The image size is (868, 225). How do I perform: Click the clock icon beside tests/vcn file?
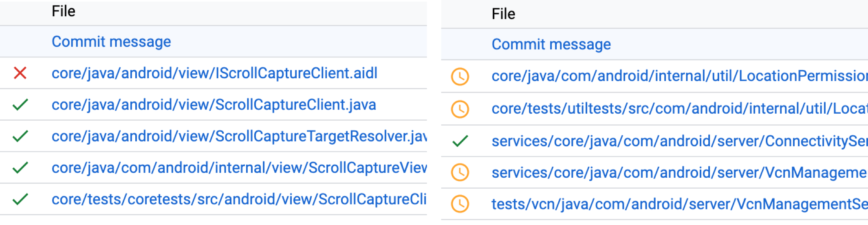tap(460, 204)
